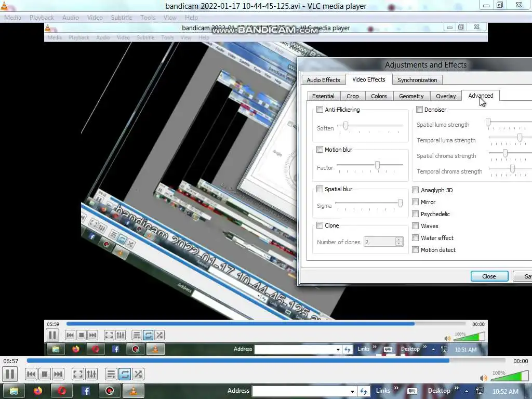Image resolution: width=532 pixels, height=399 pixels.
Task: Fullscreen icon in the inner recorded VLC
Action: pyautogui.click(x=109, y=335)
